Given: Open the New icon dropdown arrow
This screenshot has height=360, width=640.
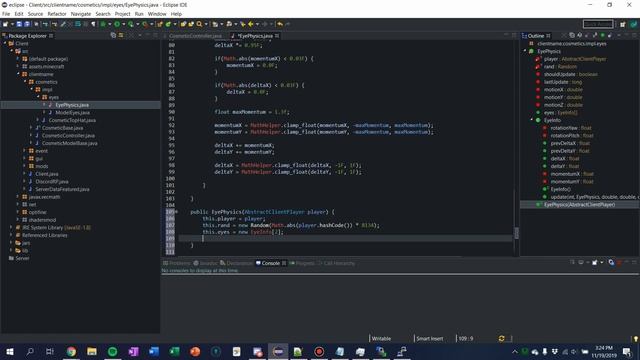Looking at the screenshot, I should pos(12,24).
